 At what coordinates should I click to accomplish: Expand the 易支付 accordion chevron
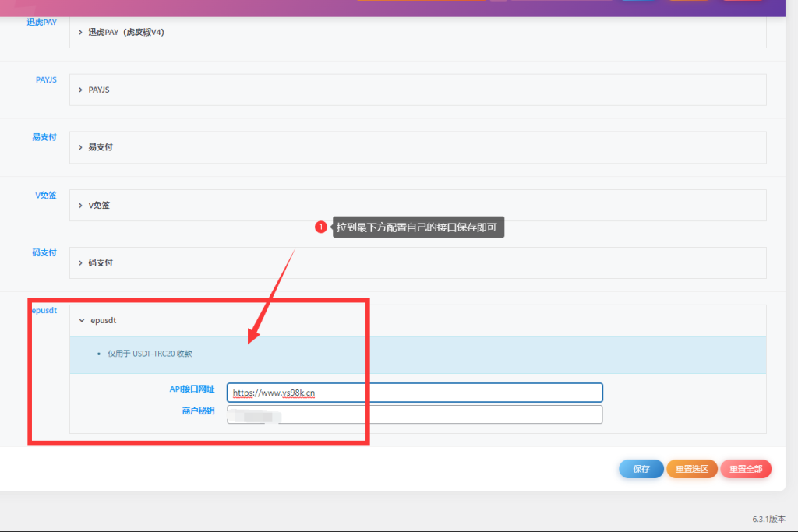coord(80,147)
